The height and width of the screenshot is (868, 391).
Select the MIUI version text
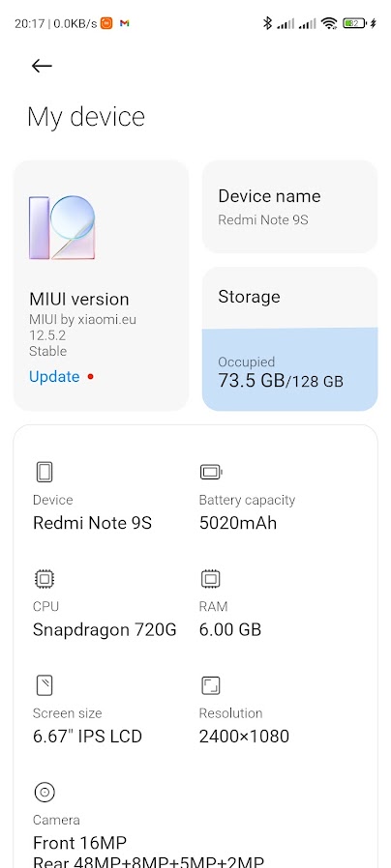click(x=78, y=299)
